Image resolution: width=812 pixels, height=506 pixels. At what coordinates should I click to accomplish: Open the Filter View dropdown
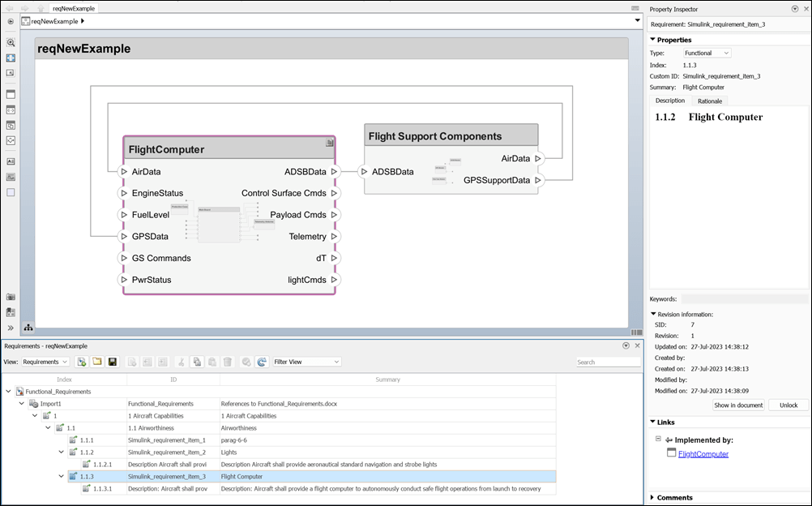(306, 361)
